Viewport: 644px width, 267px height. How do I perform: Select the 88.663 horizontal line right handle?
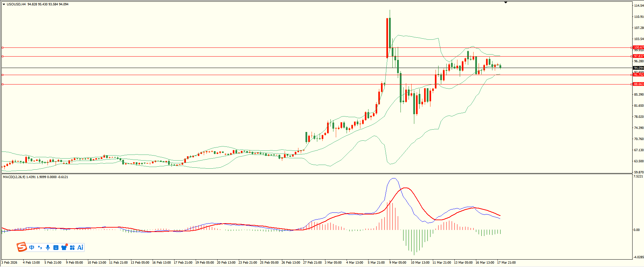631,84
